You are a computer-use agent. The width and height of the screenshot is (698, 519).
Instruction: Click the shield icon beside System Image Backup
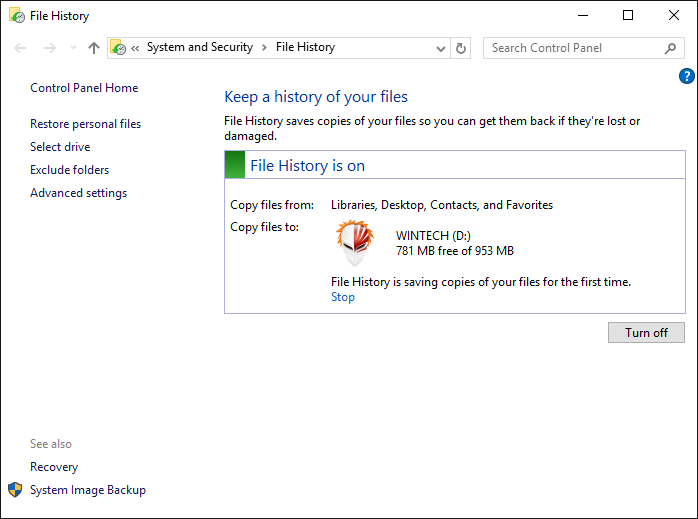[15, 490]
